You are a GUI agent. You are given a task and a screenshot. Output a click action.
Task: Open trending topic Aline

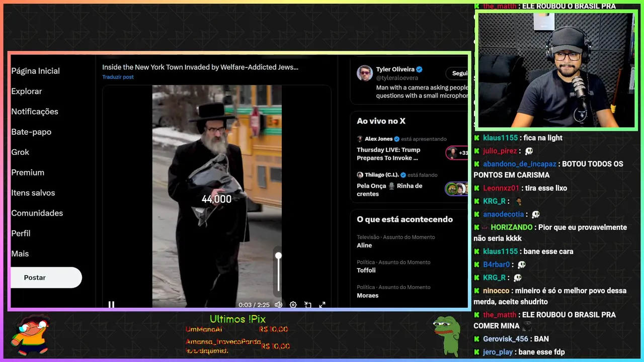point(364,245)
